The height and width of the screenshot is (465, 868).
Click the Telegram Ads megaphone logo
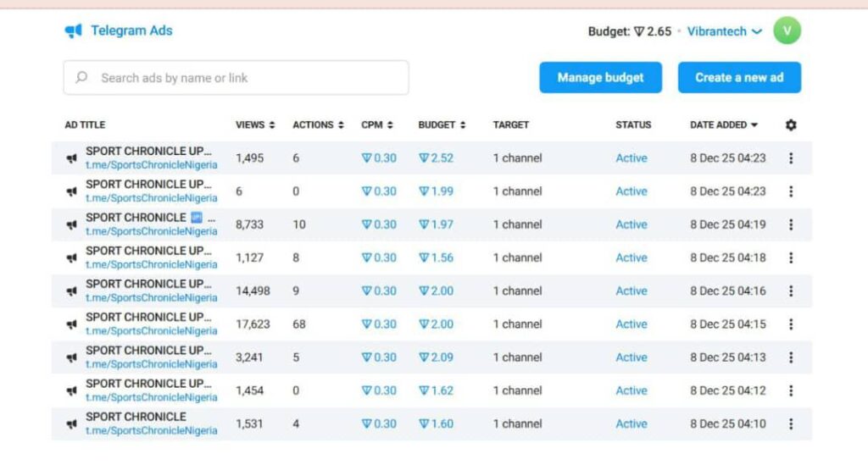(x=73, y=31)
